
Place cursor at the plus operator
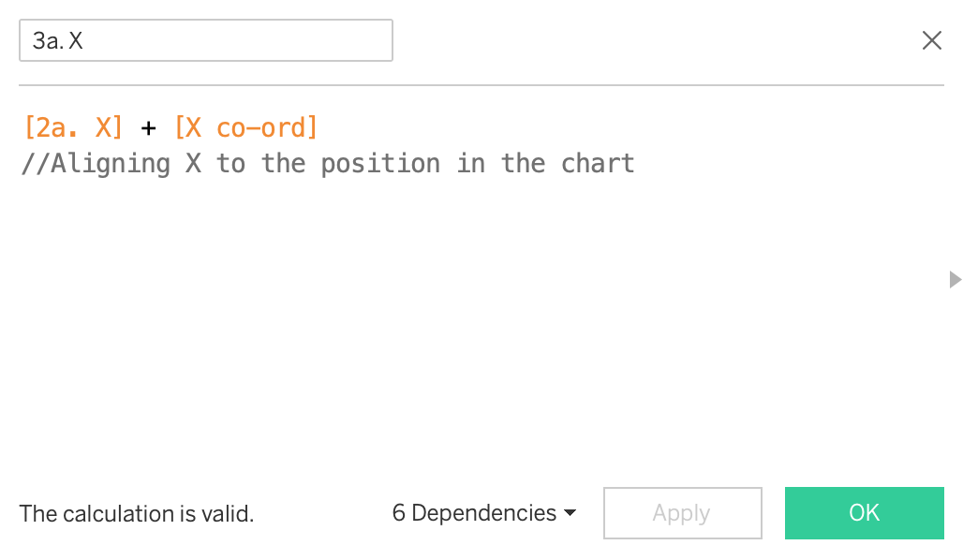pyautogui.click(x=148, y=128)
